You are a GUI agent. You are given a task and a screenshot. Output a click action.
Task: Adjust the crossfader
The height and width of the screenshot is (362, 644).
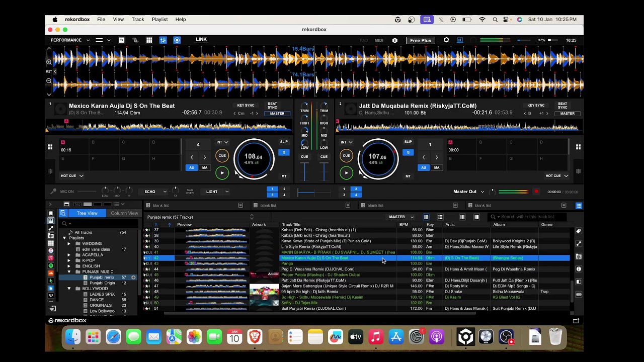pos(314,192)
